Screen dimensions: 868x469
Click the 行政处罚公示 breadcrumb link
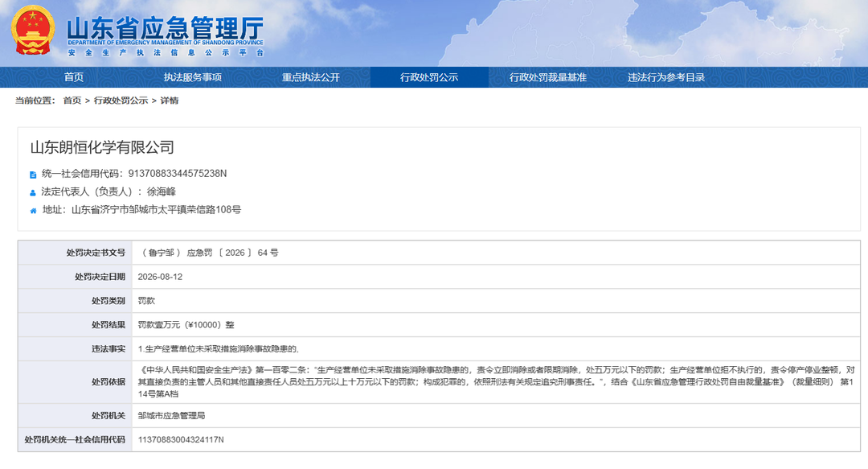(121, 101)
